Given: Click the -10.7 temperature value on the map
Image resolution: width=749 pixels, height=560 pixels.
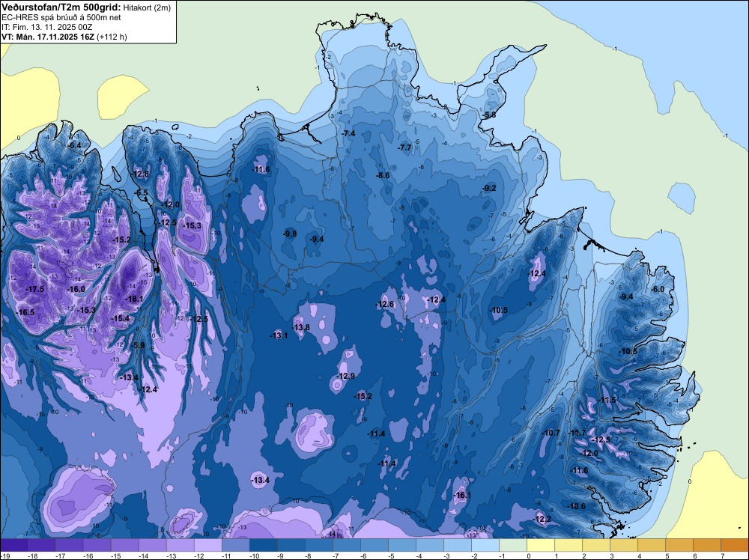Looking at the screenshot, I should [551, 433].
